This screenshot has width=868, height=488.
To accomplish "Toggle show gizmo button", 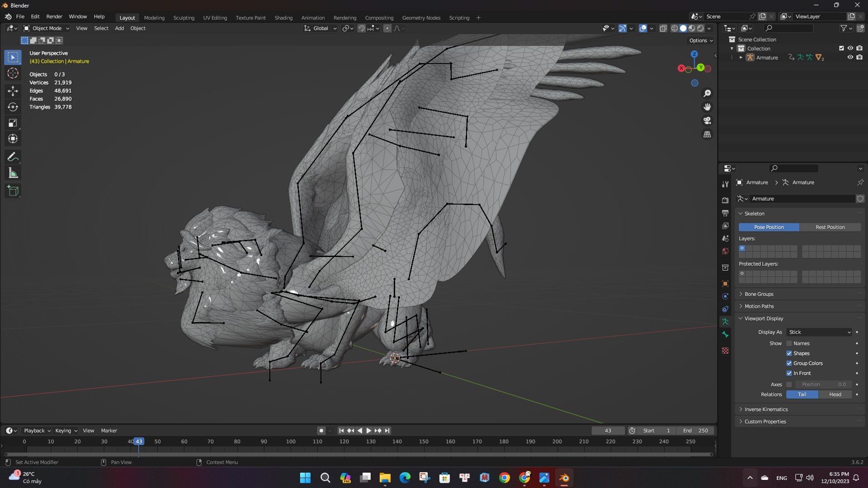I will [x=623, y=28].
